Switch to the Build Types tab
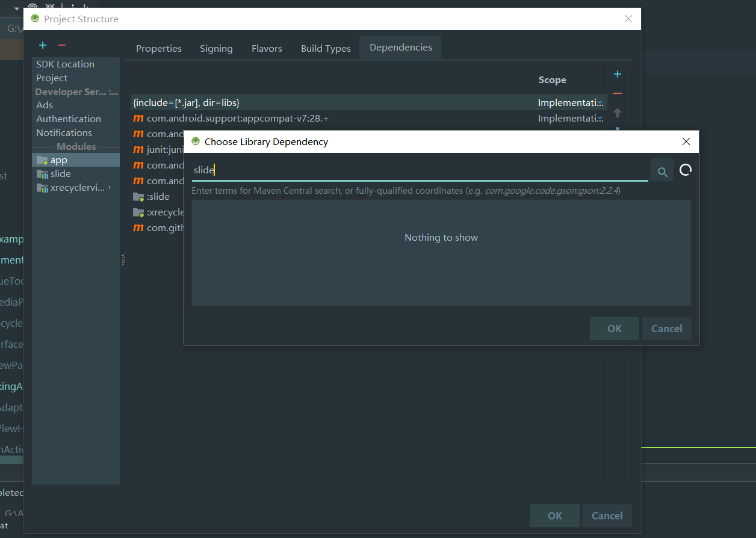Image resolution: width=756 pixels, height=538 pixels. tap(326, 48)
